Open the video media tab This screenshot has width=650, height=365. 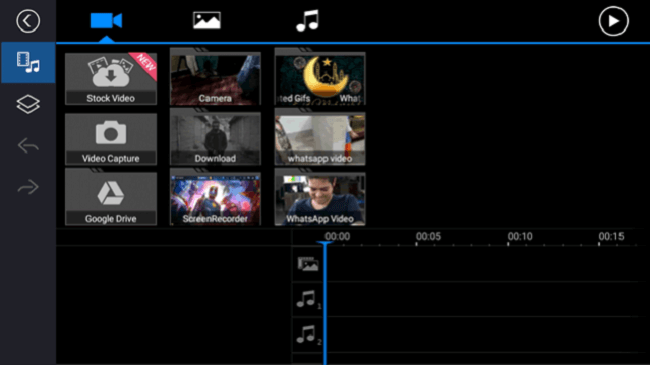tap(106, 20)
